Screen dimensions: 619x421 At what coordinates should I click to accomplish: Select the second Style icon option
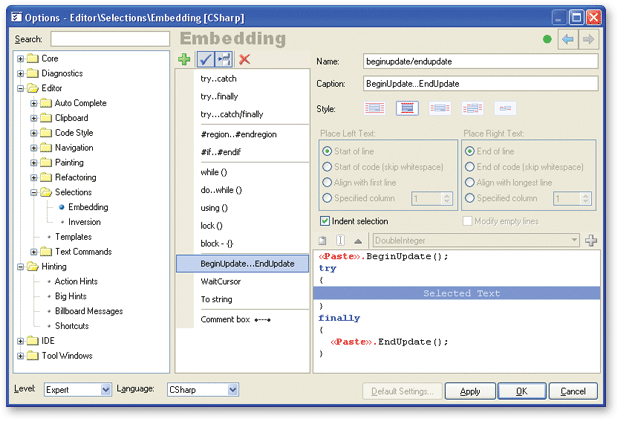(x=407, y=108)
